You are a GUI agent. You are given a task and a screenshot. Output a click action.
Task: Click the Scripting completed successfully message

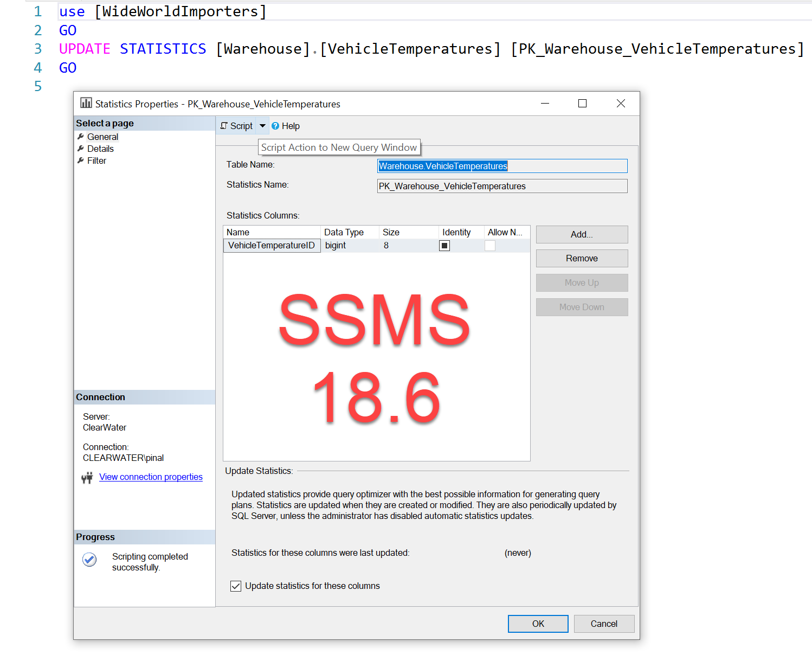pos(150,562)
